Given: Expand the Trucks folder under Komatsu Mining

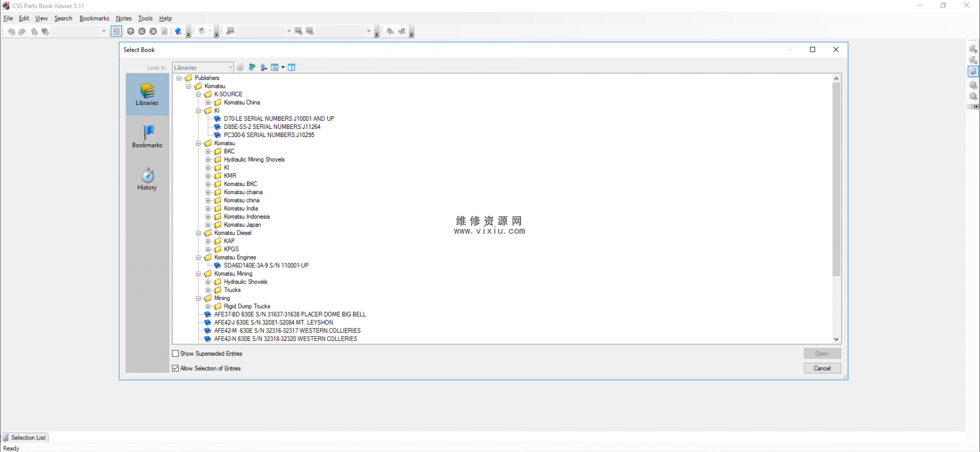Looking at the screenshot, I should pos(208,290).
